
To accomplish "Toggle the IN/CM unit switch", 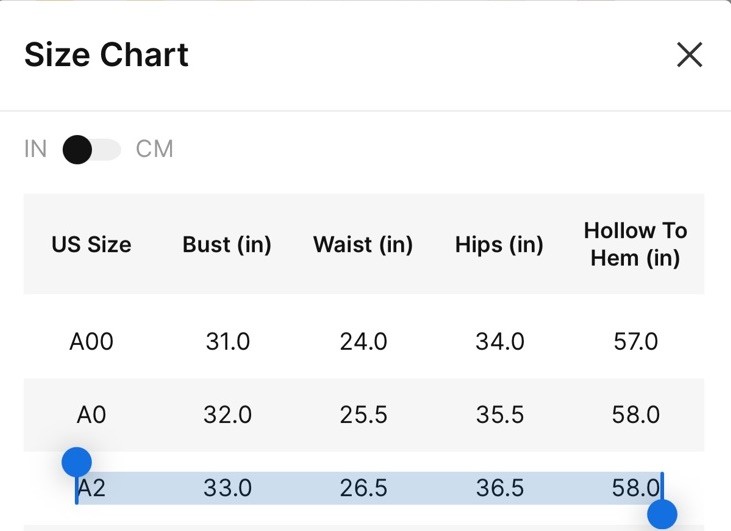I will tap(92, 150).
